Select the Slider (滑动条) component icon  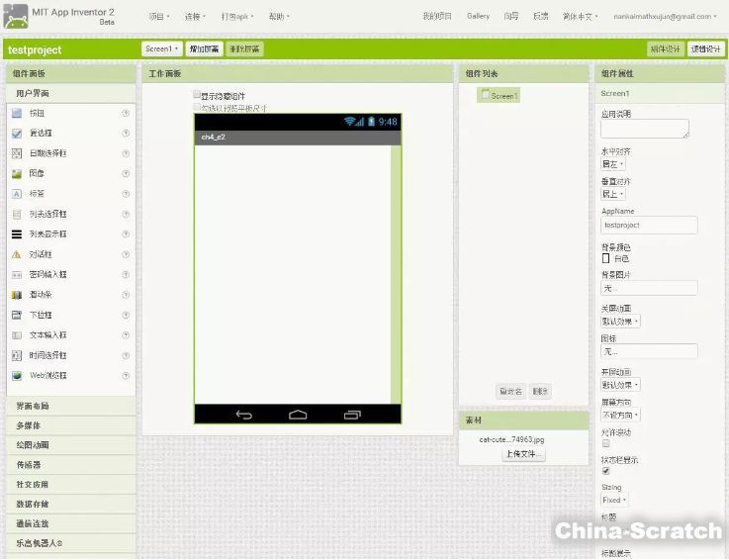[x=17, y=295]
